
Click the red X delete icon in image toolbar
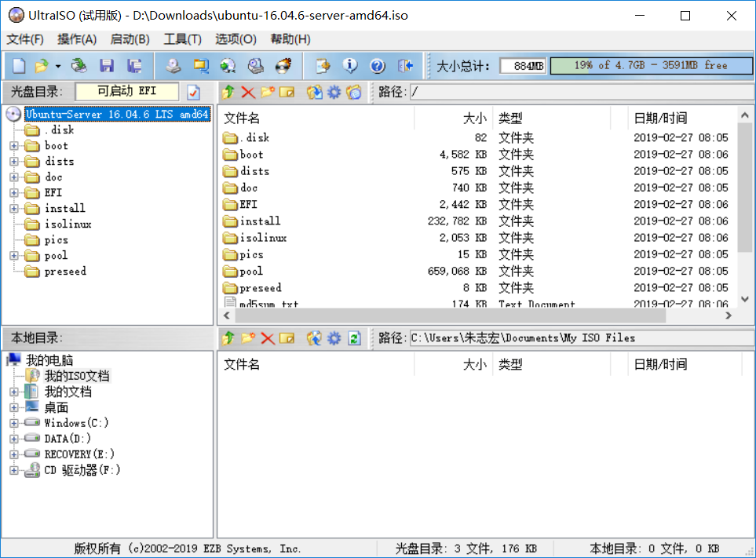pyautogui.click(x=248, y=92)
